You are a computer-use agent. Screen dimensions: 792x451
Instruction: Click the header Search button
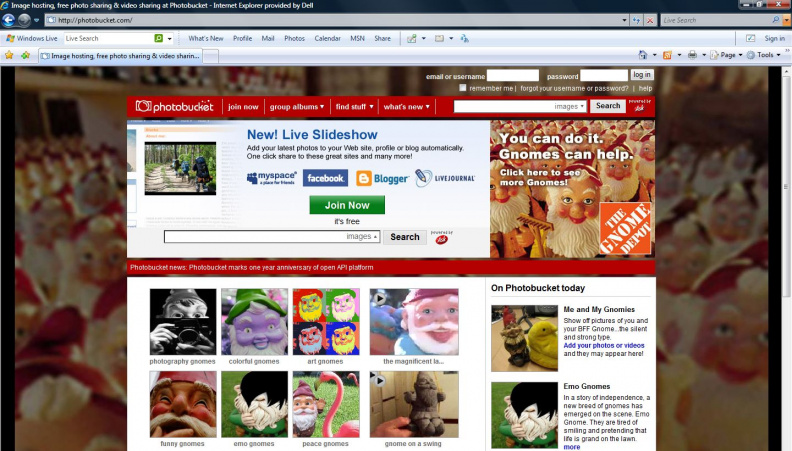click(608, 106)
